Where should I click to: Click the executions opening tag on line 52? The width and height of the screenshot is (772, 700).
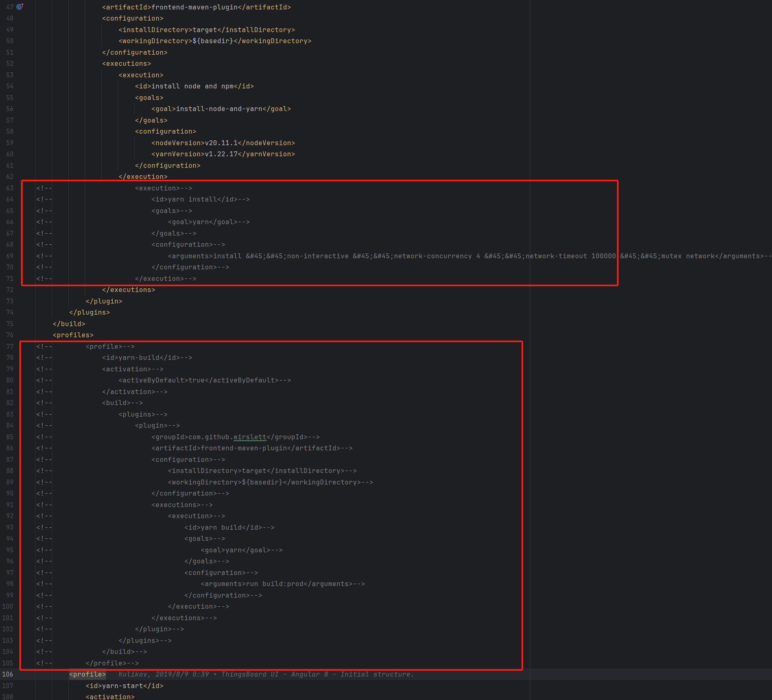(126, 63)
